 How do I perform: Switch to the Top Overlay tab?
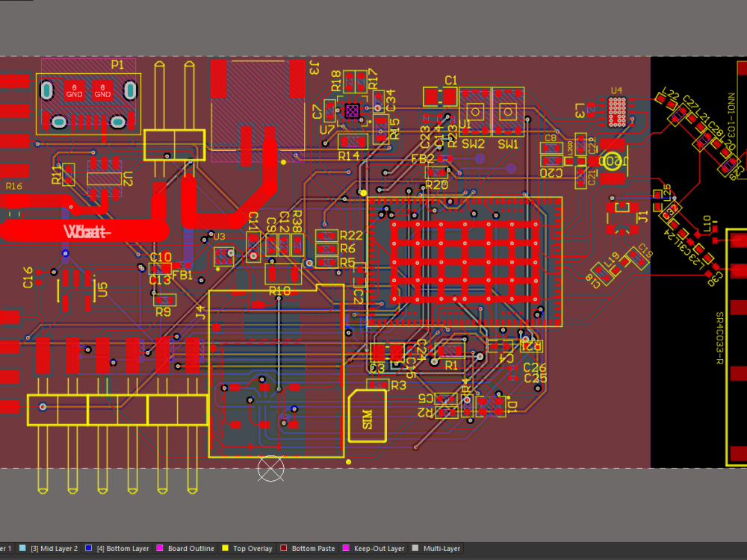pyautogui.click(x=252, y=548)
